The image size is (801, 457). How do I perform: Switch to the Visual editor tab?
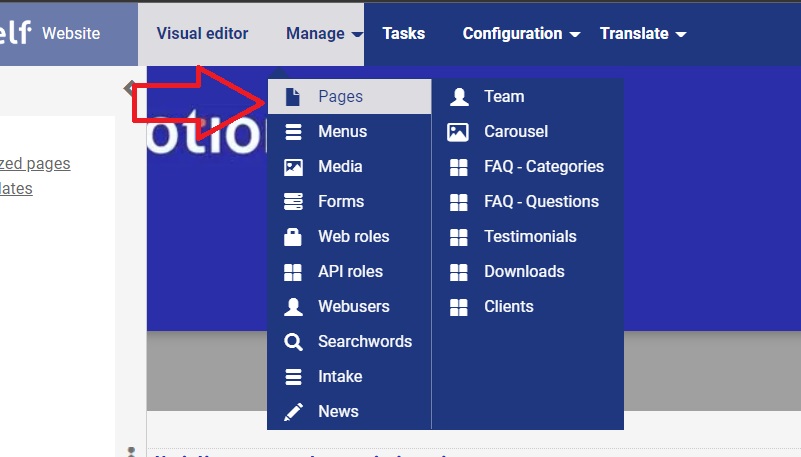pos(202,34)
